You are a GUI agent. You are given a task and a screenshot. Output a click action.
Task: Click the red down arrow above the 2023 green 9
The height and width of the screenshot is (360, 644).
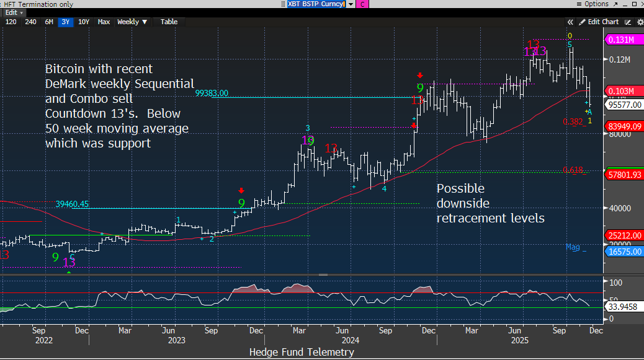(x=241, y=190)
